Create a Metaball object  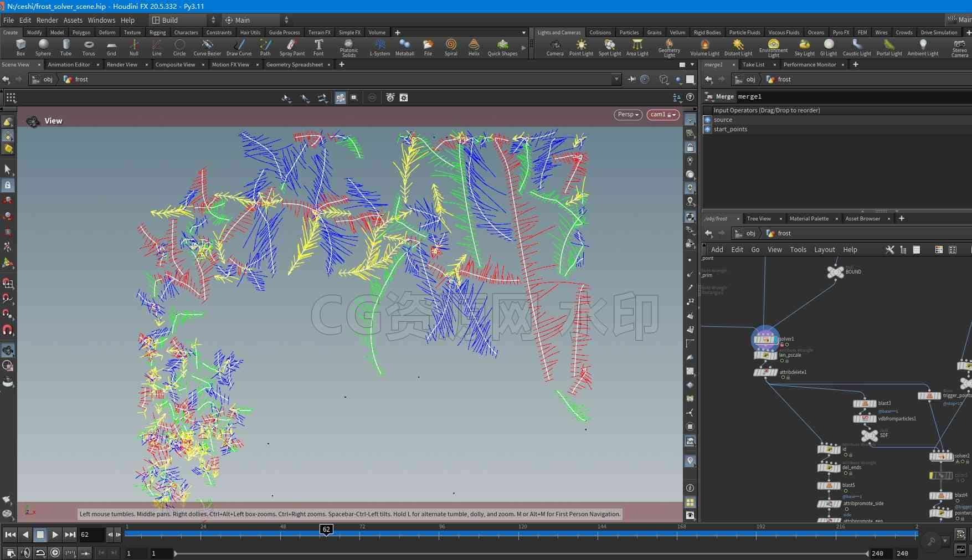[404, 47]
